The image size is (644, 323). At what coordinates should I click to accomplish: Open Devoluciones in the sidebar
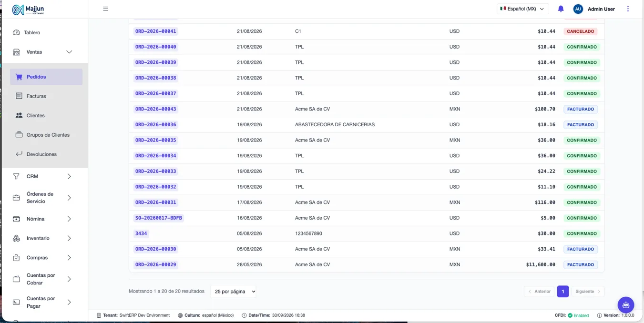tap(46, 154)
